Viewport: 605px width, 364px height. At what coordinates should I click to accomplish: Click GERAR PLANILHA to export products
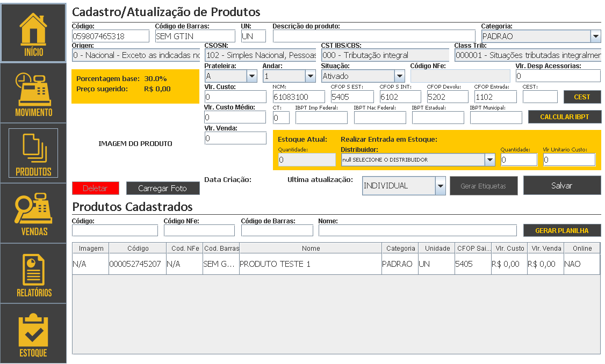coord(562,230)
